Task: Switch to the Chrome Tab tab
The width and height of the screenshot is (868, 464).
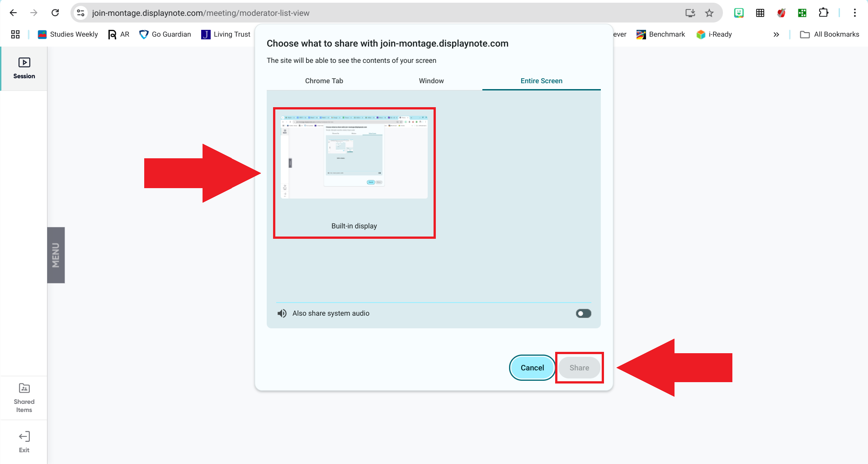Action: coord(324,81)
